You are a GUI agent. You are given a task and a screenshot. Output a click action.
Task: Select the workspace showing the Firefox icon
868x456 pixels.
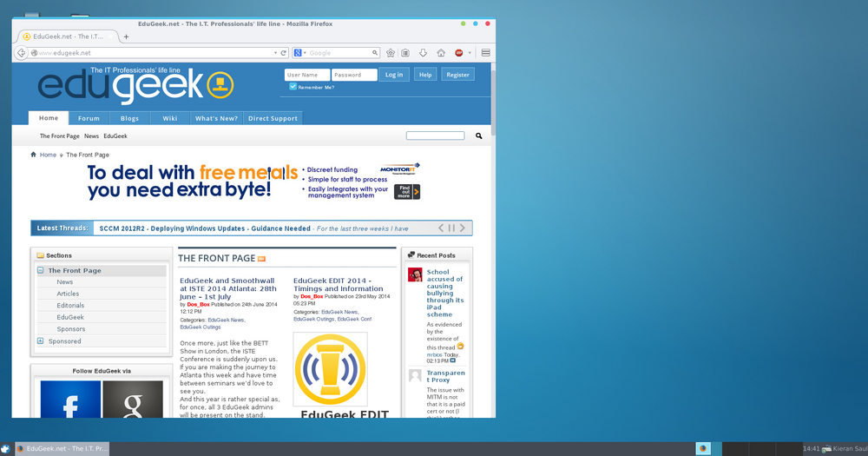703,449
